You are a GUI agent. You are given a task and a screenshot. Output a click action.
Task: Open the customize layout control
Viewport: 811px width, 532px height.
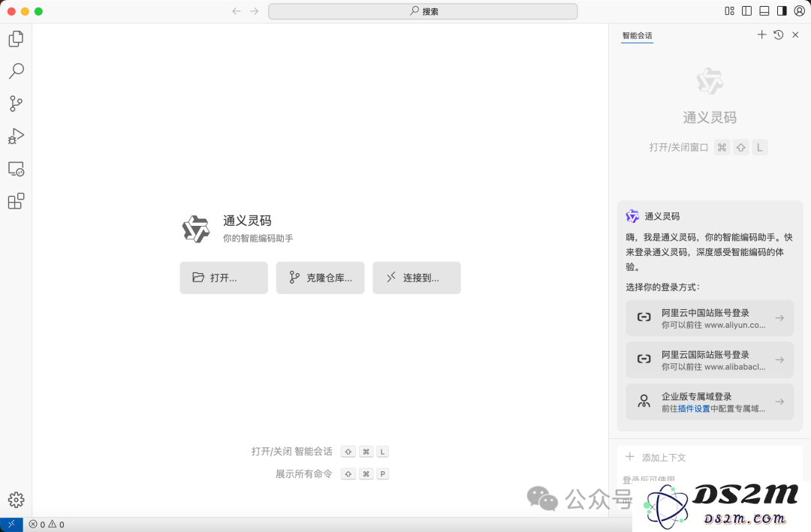tap(729, 11)
